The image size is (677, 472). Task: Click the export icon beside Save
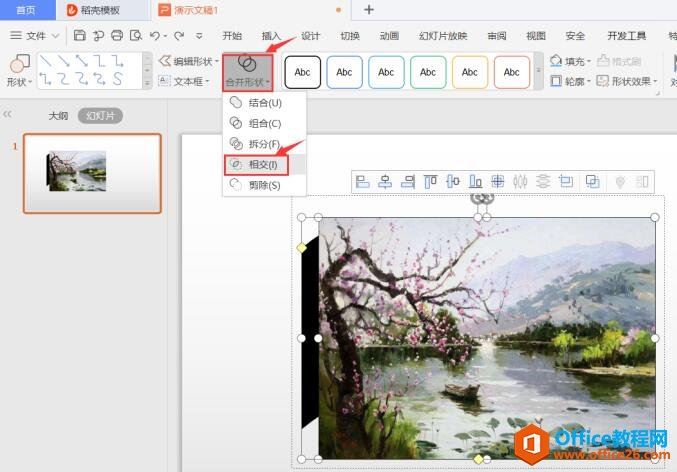point(98,35)
